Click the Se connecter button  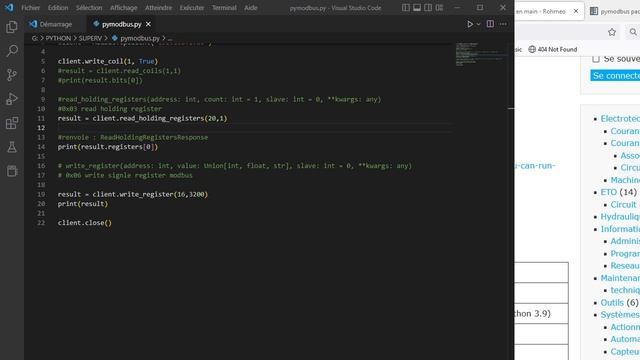coord(615,76)
